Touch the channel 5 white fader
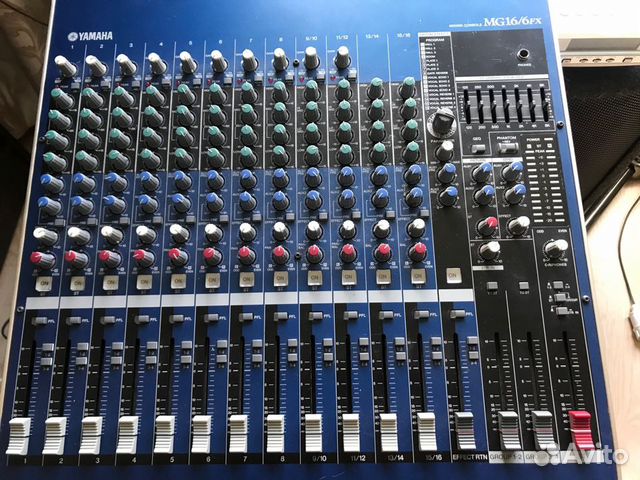Viewport: 640px width, 480px height. [164, 434]
